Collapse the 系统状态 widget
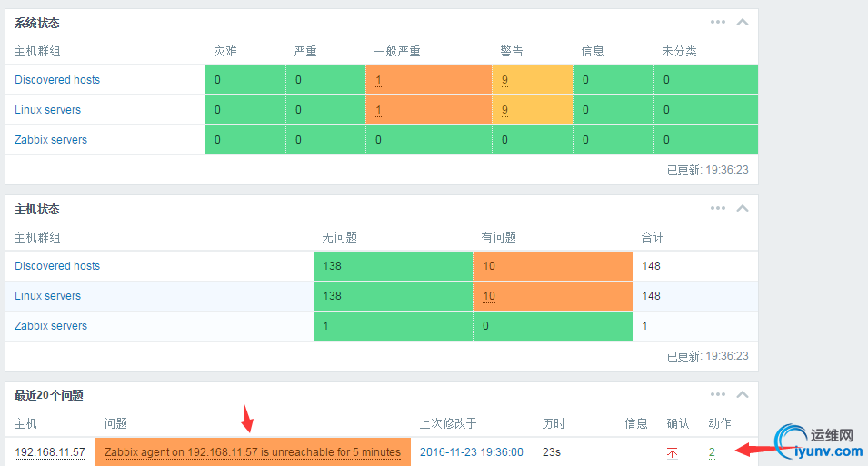Screen dimensions: 868x466 (x=743, y=22)
